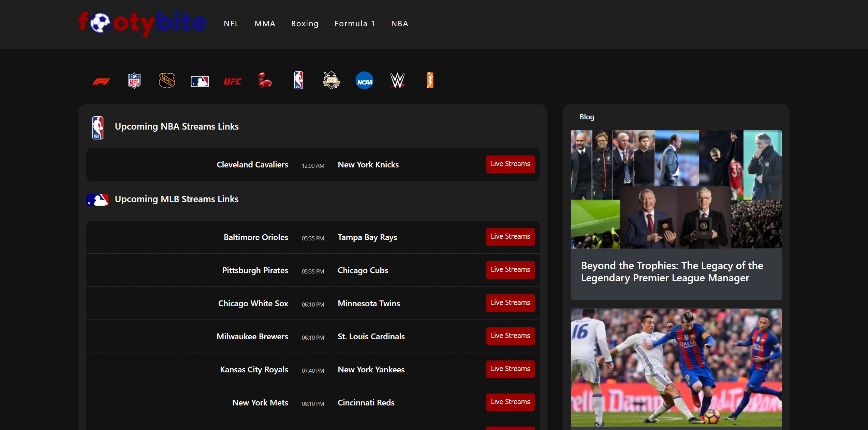Viewport: 868px width, 430px height.
Task: Click NBA logo beside Upcoming NBA Streams heading
Action: 98,128
